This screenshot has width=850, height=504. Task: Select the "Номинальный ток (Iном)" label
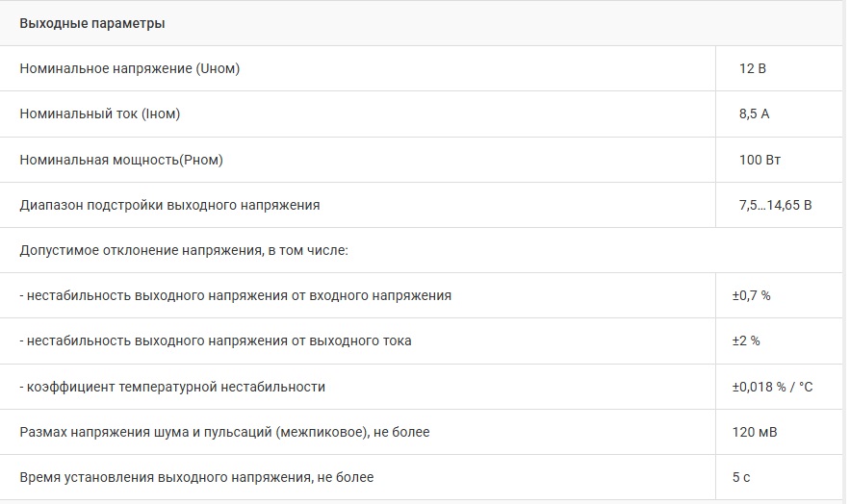click(100, 113)
